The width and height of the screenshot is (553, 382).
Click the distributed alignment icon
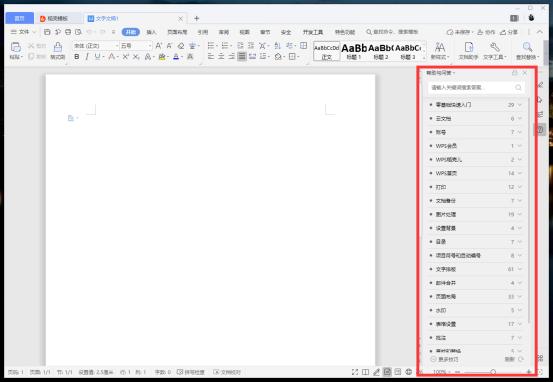pos(252,56)
